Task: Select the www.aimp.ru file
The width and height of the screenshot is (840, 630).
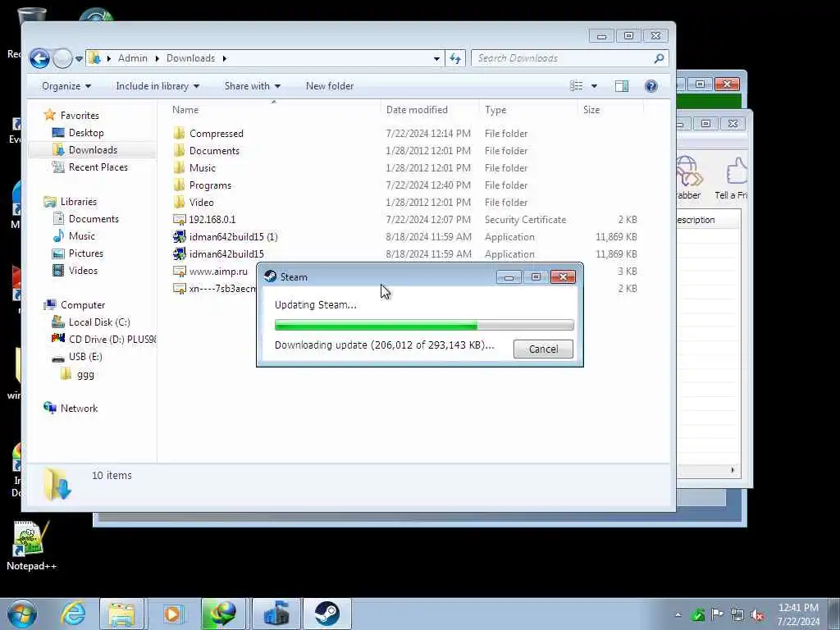Action: coord(218,272)
